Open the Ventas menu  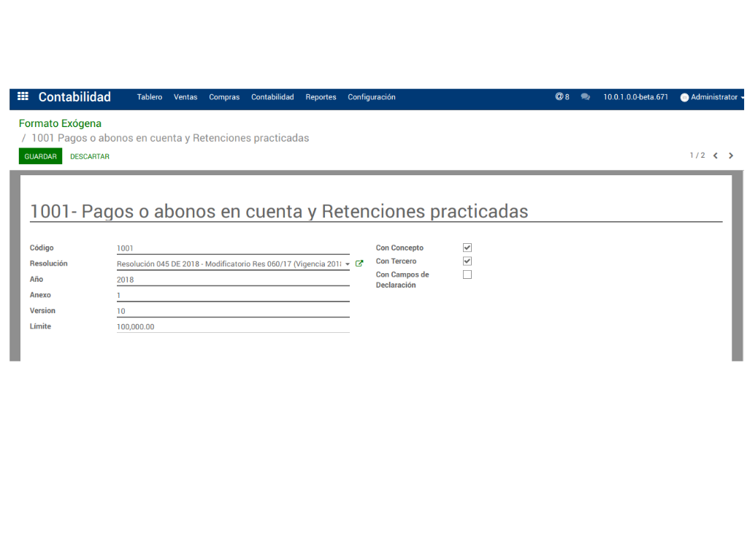pyautogui.click(x=185, y=97)
